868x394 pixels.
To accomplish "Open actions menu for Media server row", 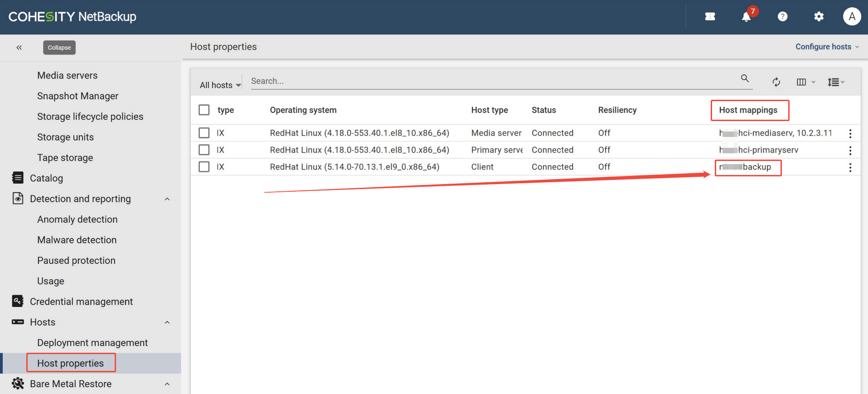I will (850, 133).
